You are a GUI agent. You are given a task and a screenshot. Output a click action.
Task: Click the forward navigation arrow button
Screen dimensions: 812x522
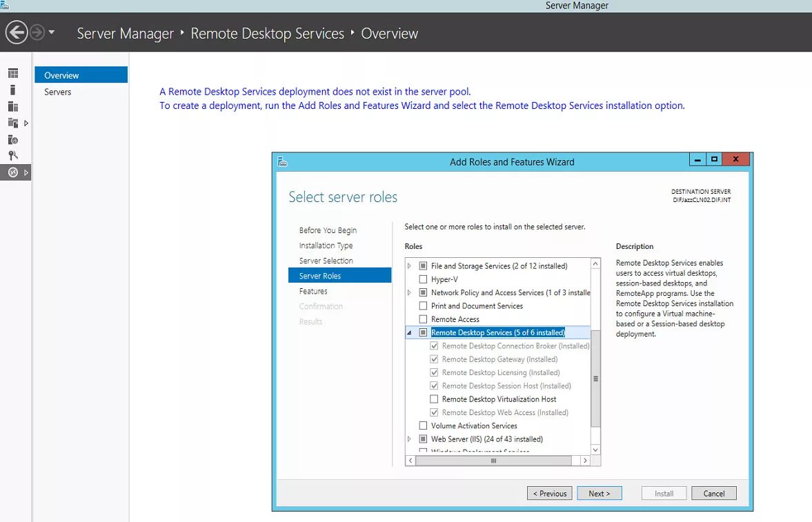[x=37, y=32]
